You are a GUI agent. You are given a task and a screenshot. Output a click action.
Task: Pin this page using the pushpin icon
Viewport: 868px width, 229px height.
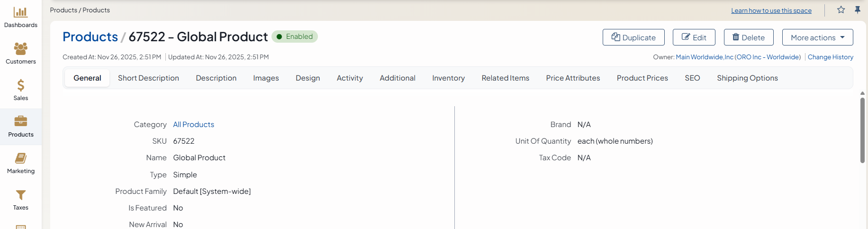point(858,10)
